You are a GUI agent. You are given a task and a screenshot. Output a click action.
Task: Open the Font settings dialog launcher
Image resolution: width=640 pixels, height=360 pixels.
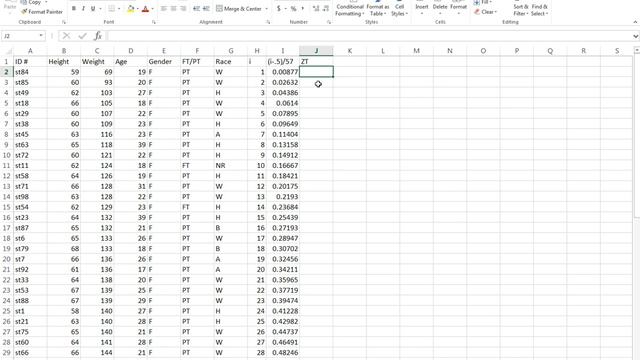pos(153,22)
